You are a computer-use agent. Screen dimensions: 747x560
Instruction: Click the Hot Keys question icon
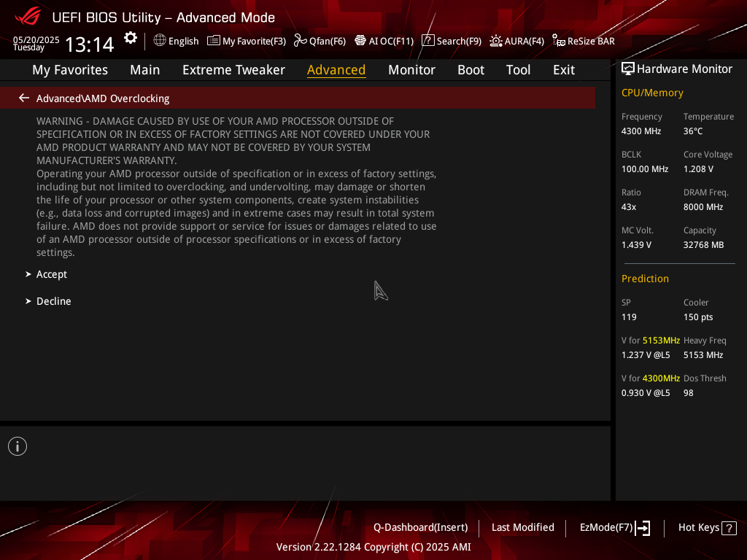[x=729, y=528]
